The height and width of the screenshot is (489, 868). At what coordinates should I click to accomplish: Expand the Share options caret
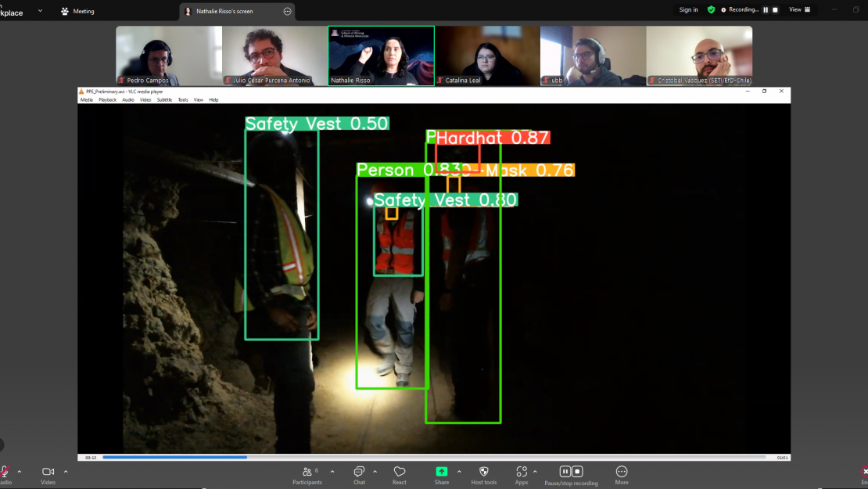[459, 472]
